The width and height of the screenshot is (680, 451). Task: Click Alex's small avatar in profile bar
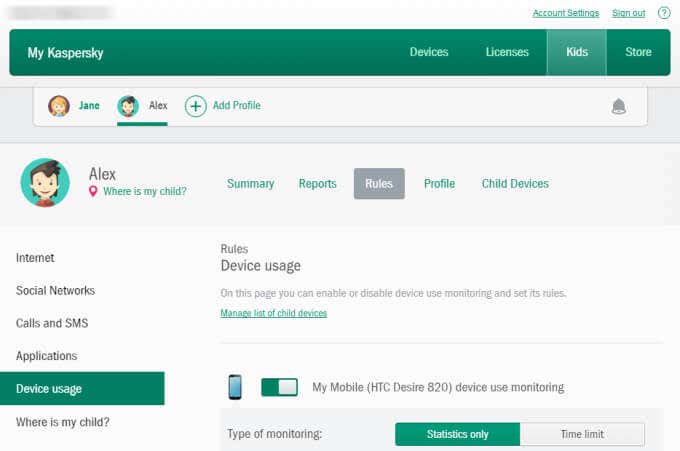(127, 106)
